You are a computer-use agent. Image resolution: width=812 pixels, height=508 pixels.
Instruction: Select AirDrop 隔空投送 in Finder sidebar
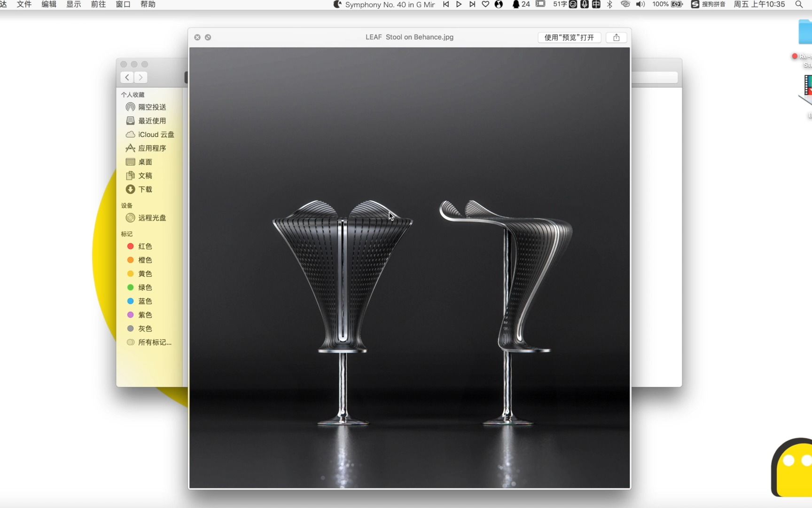click(146, 107)
